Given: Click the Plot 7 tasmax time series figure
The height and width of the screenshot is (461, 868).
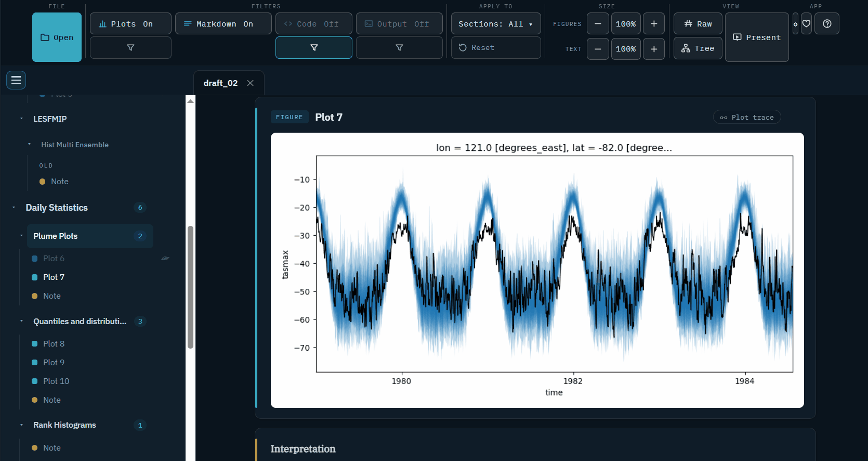Looking at the screenshot, I should (537, 271).
